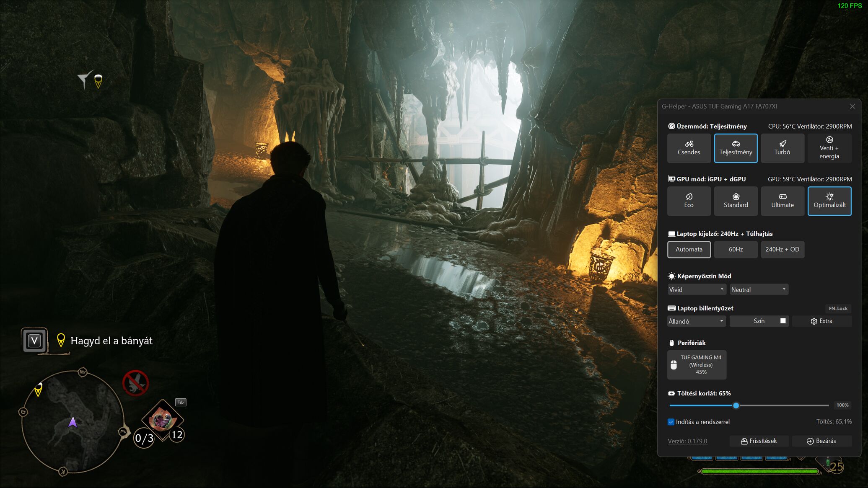
Task: Set display refresh to Automata
Action: pos(689,249)
